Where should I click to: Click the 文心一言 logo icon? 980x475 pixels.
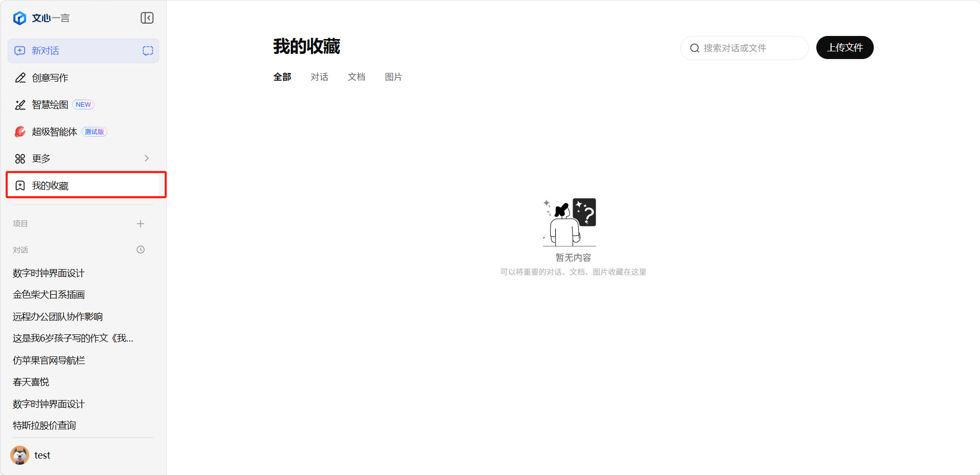(19, 18)
